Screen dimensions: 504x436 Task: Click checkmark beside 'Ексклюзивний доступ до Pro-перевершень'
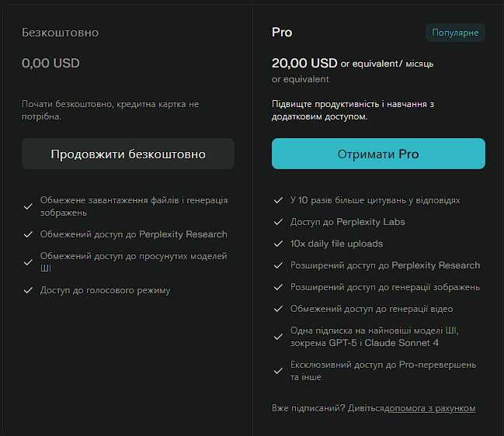pos(279,371)
